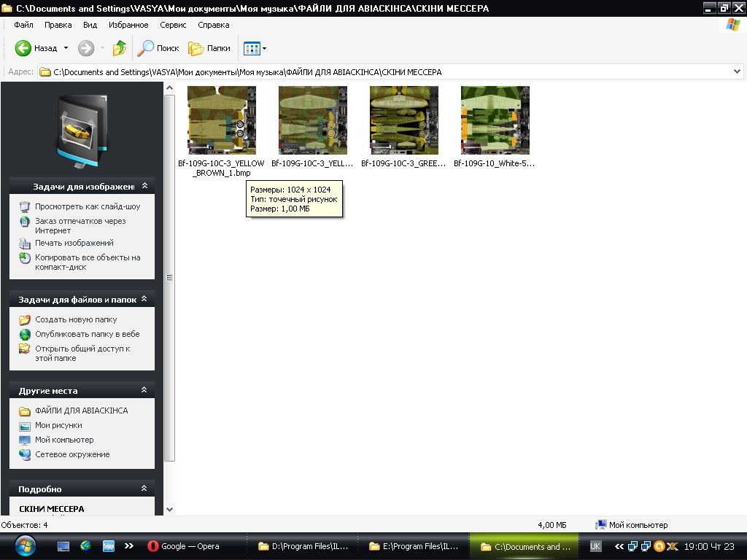Go up one folder level icon

click(x=119, y=48)
